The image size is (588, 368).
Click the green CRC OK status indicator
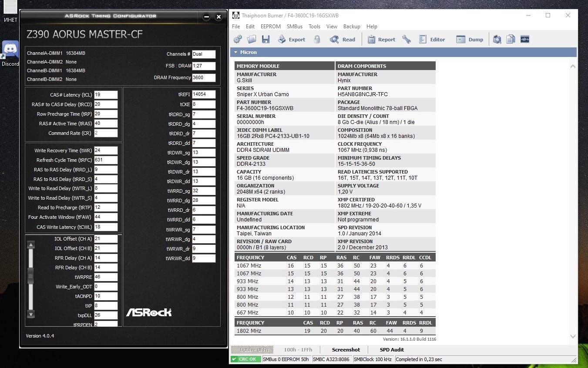coord(246,359)
